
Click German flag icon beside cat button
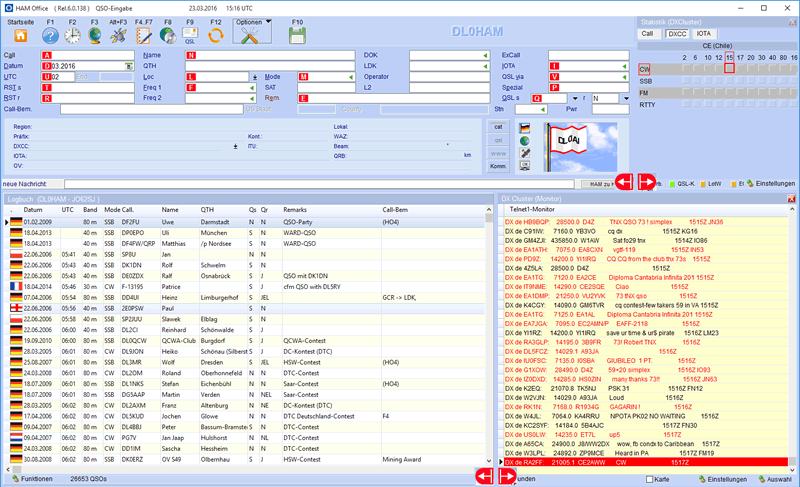524,127
